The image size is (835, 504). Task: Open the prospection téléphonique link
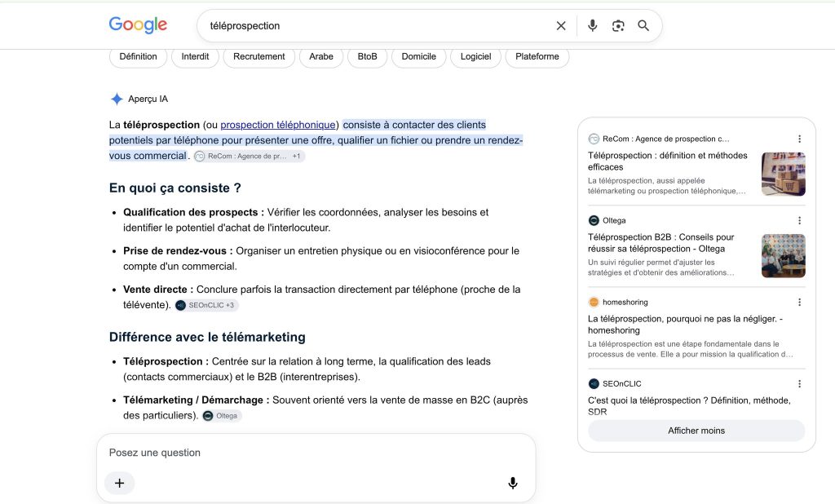point(278,125)
